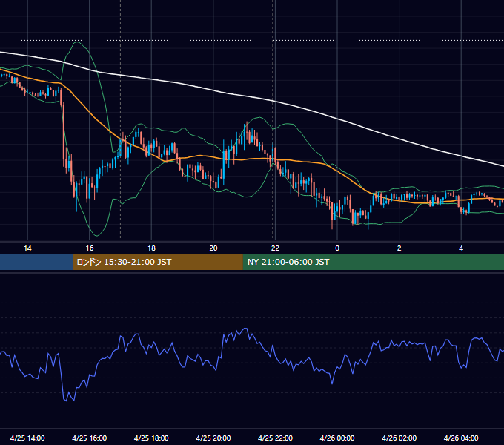Image resolution: width=504 pixels, height=445 pixels.
Task: Click the hour label 4 on time axis
Action: [461, 248]
